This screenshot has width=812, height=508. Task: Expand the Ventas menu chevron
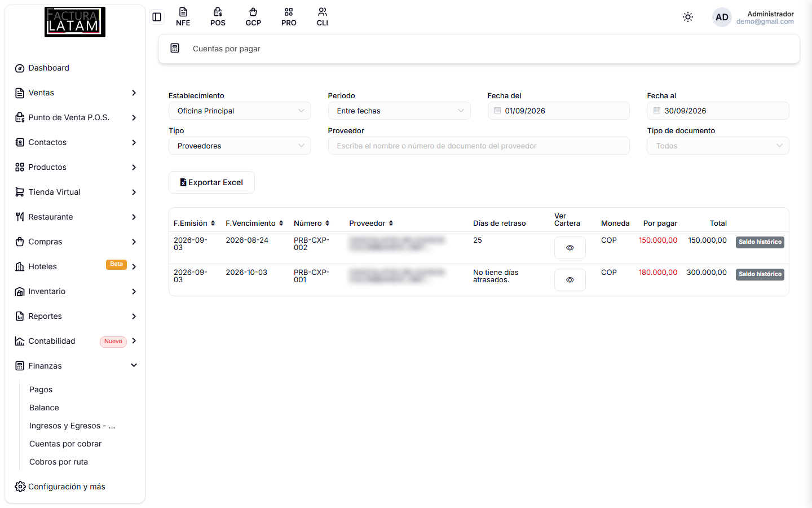coord(134,93)
